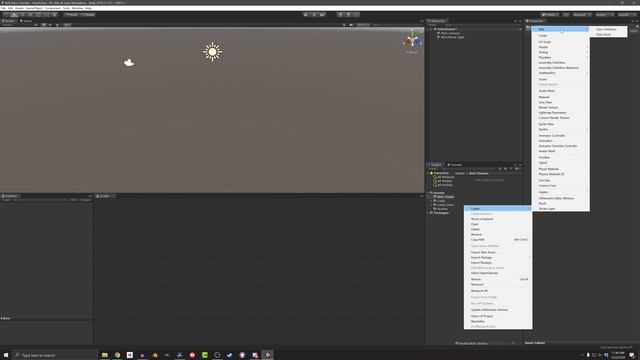Image resolution: width=640 pixels, height=360 pixels.
Task: Switch to the Console tab
Action: [455, 165]
